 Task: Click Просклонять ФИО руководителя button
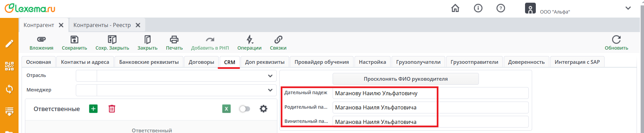tap(405, 79)
